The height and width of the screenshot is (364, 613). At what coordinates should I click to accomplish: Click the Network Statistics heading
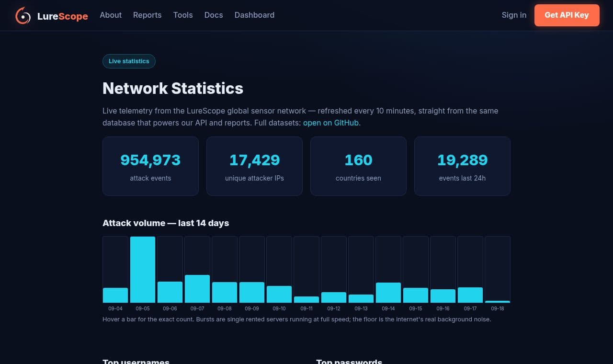(x=173, y=89)
